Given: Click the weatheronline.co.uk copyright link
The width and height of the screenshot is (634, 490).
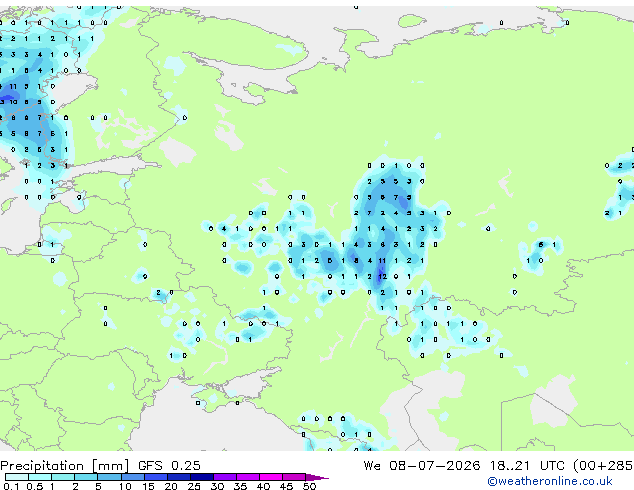Looking at the screenshot, I should pos(550,481).
